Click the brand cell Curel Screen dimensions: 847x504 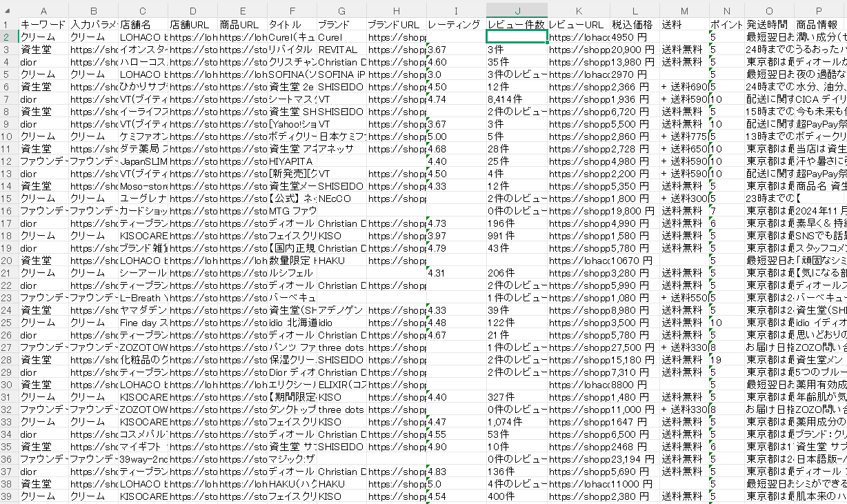coord(341,37)
